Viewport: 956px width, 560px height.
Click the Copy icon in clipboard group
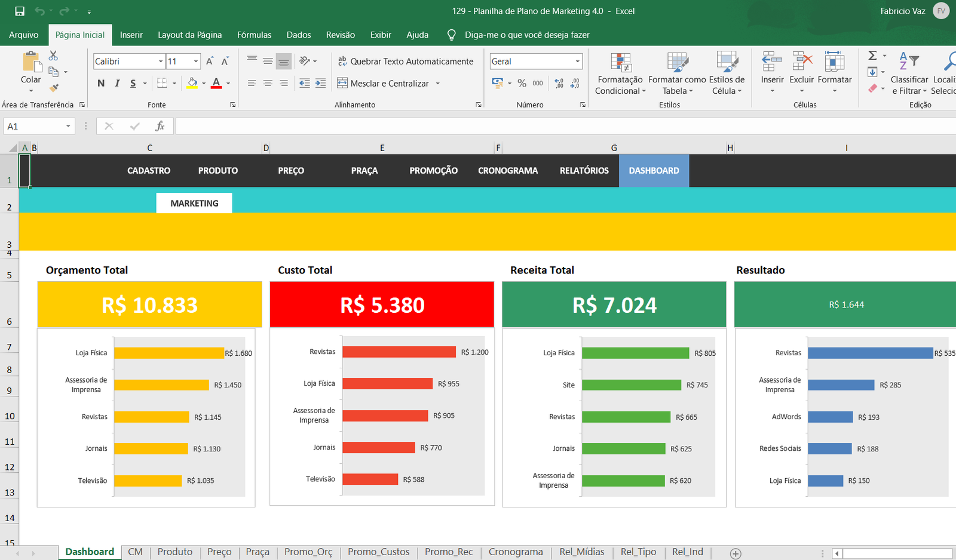(53, 72)
